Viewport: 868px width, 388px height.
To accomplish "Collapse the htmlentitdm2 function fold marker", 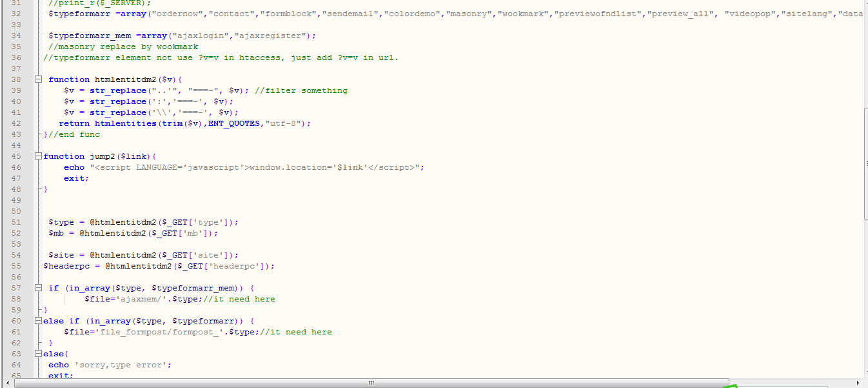I will click(x=39, y=79).
